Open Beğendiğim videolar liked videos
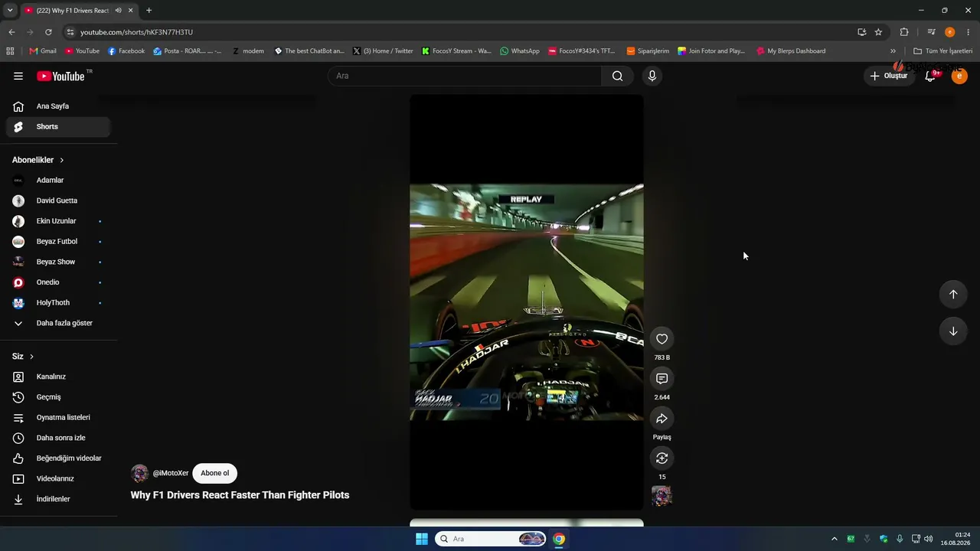This screenshot has height=551, width=980. click(58, 458)
